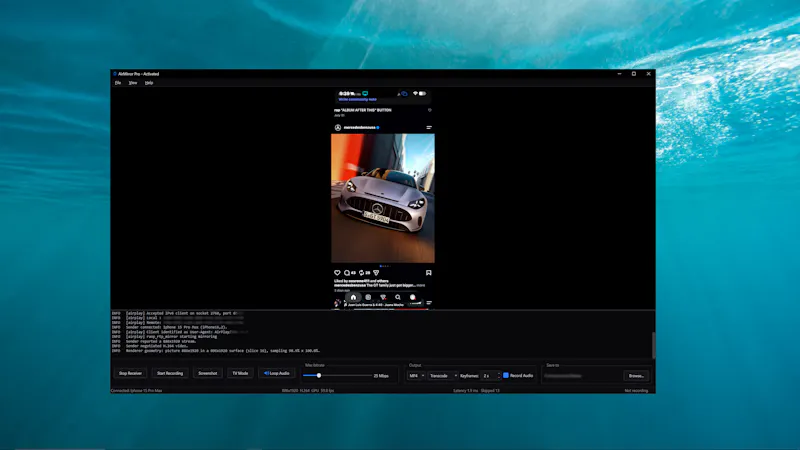Tap the heart beside 'ALBUM AFTER THIS' comment
The height and width of the screenshot is (450, 800).
click(430, 110)
